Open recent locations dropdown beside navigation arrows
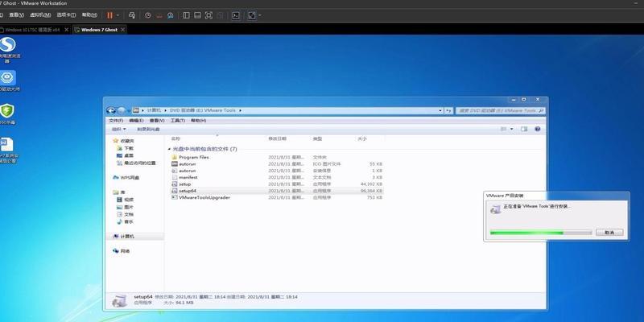The image size is (644, 322). (x=129, y=110)
